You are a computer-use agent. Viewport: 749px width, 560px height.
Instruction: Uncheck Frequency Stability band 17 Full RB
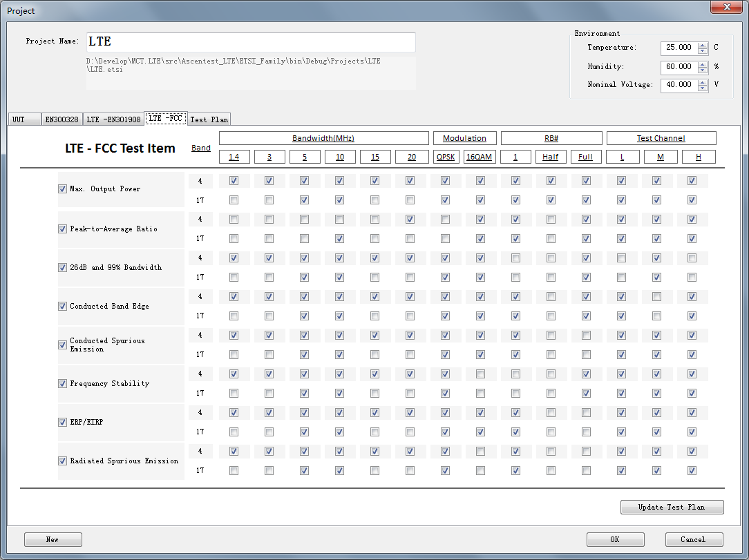[586, 394]
